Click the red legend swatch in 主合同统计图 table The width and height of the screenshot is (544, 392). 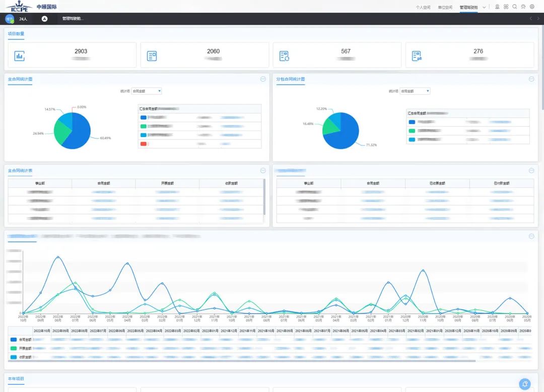pyautogui.click(x=143, y=144)
